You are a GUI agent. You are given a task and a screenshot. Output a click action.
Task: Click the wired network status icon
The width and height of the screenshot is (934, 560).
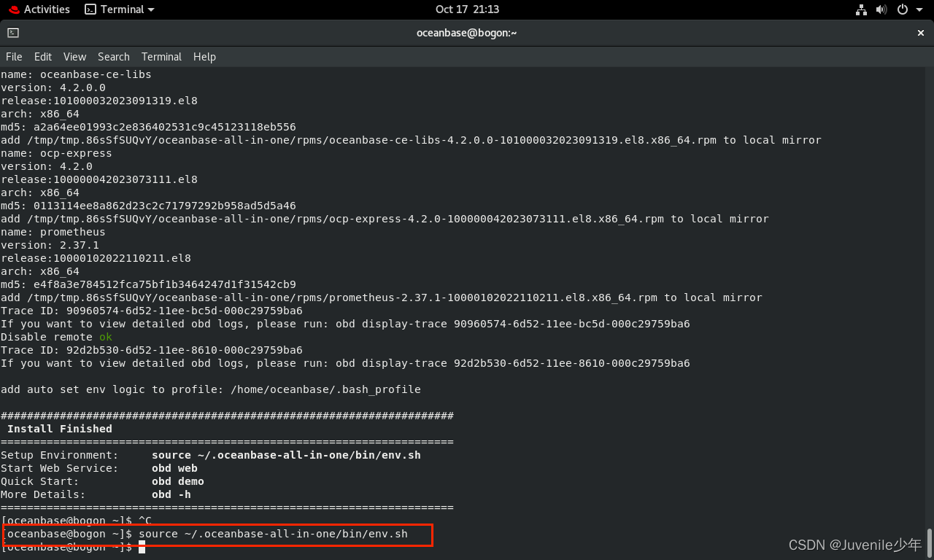(x=860, y=9)
